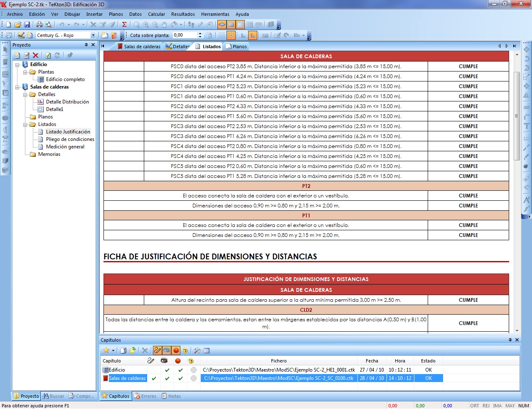Click the new document icon in Proyecto panel
532x409 pixels.
(x=17, y=55)
